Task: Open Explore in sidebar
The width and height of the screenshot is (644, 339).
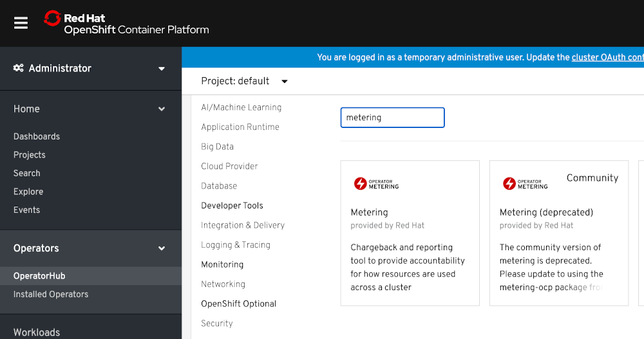Action: tap(28, 192)
